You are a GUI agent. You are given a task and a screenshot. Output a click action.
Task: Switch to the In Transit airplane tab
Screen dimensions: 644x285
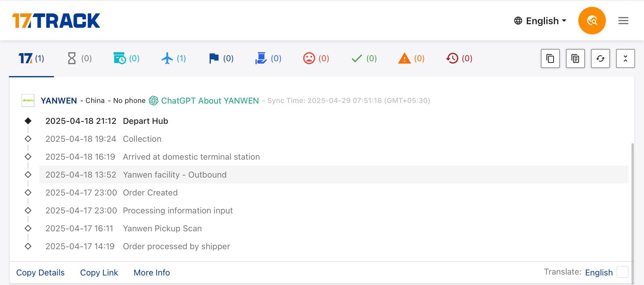(174, 58)
